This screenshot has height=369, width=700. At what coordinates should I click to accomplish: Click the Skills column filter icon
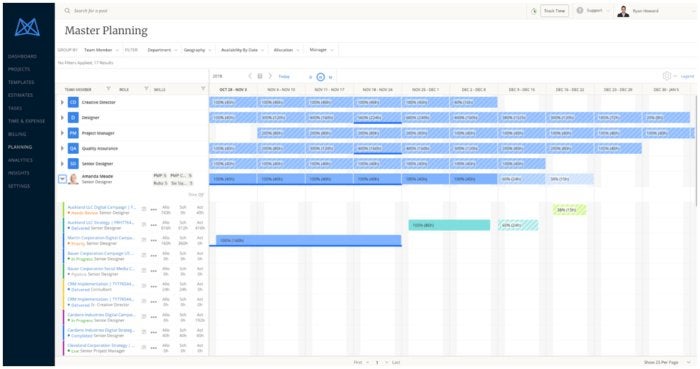tap(203, 89)
